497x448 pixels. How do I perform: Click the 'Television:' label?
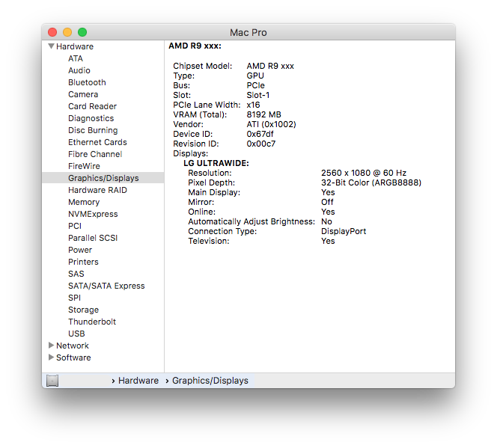coord(209,242)
